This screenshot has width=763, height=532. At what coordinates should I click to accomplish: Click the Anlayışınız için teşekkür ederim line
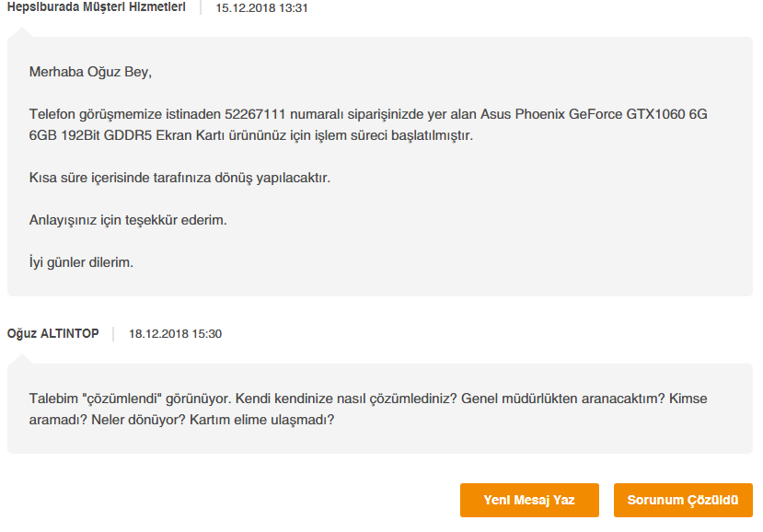point(128,221)
